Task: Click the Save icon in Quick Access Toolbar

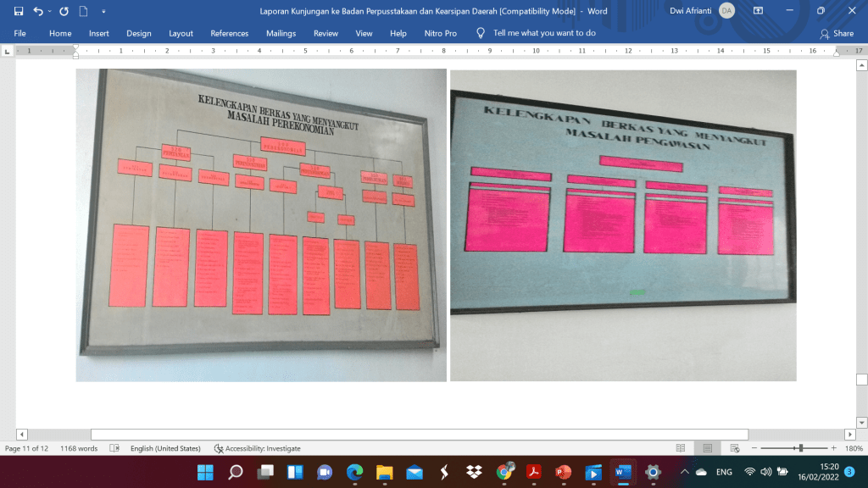Action: pyautogui.click(x=19, y=11)
